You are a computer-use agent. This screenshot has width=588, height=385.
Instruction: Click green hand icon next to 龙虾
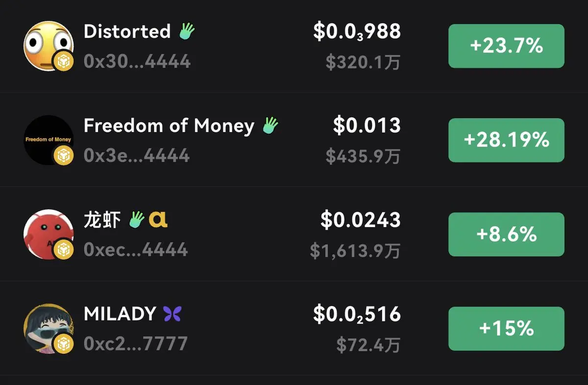point(137,220)
